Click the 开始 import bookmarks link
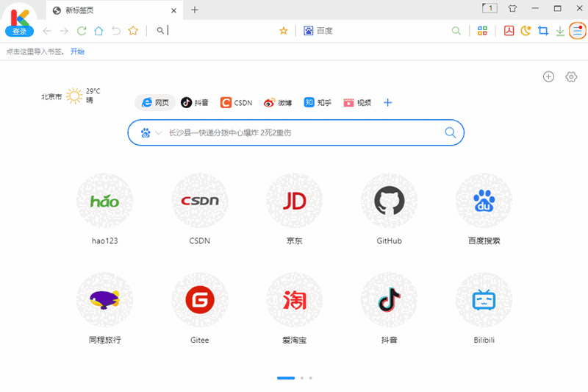 click(77, 51)
